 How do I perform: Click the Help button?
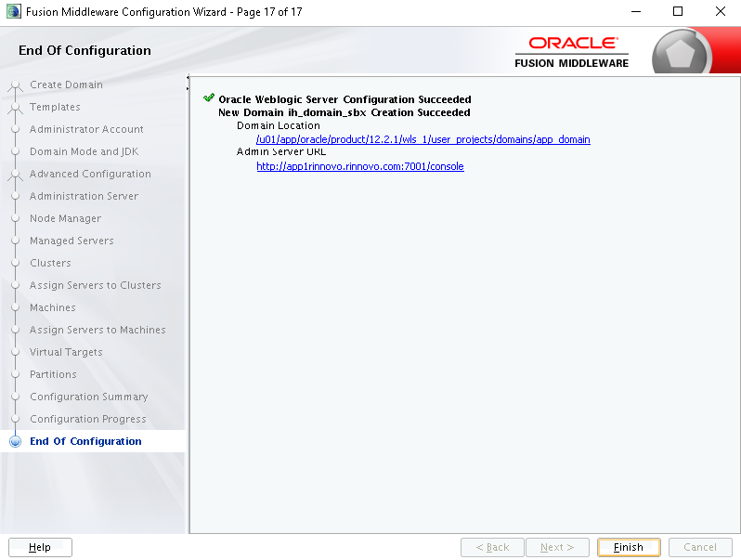pos(40,547)
